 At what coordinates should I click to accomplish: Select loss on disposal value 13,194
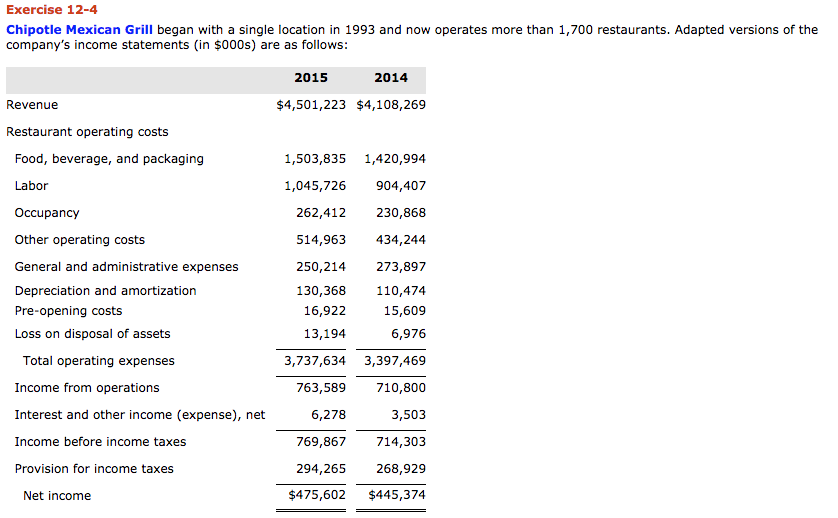[325, 334]
